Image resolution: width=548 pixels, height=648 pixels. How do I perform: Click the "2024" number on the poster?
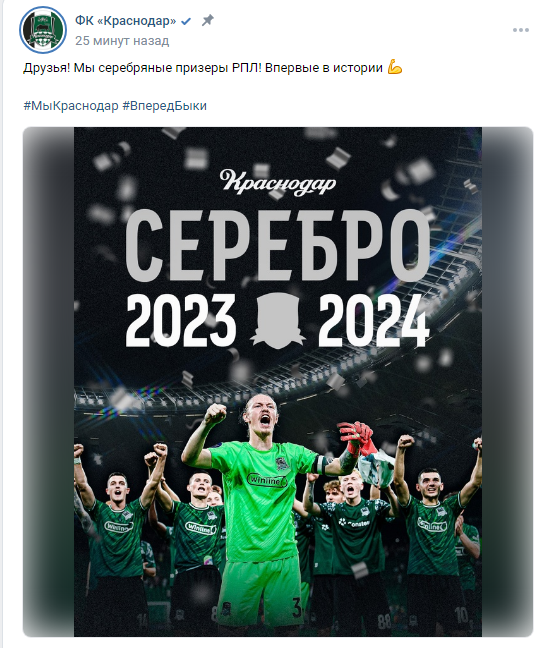[x=374, y=321]
